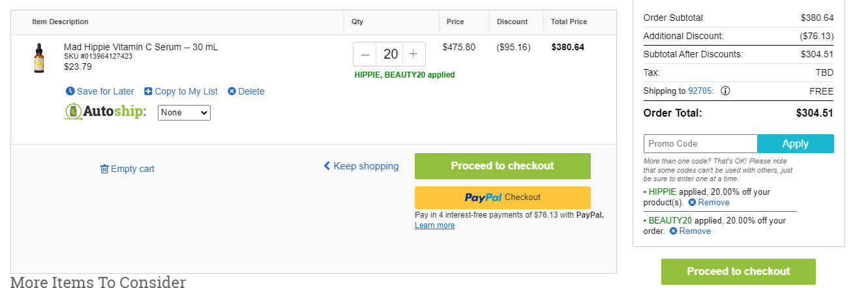Screen dimensions: 868x288
Task: Click the green Proceed to checkout button
Action: tap(503, 166)
